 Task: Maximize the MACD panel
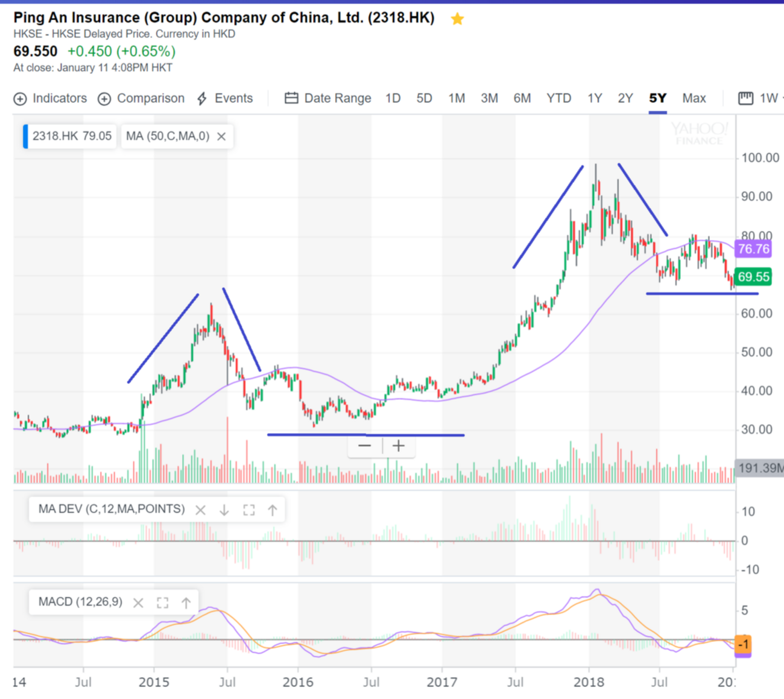coord(162,603)
